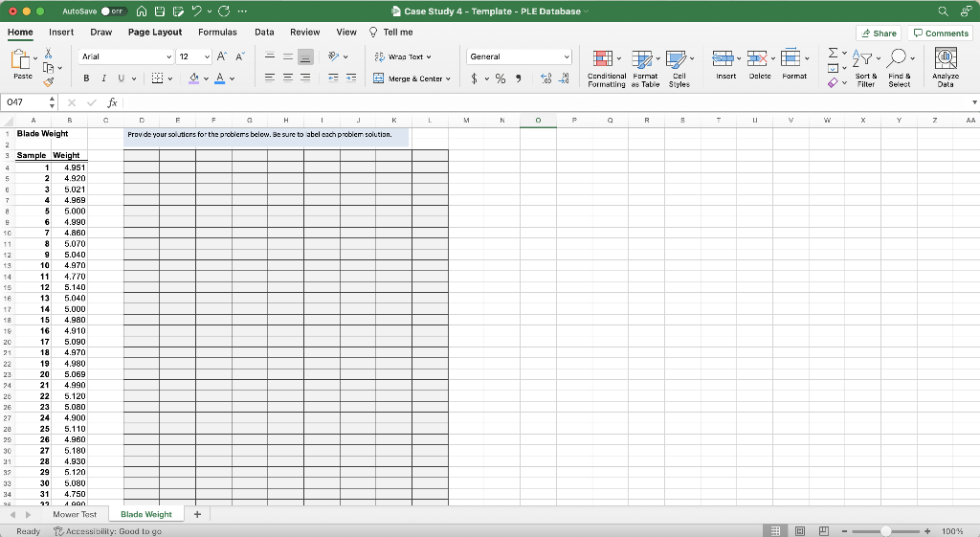Open the font name combo box Arial
The image size is (980, 537).
(125, 56)
